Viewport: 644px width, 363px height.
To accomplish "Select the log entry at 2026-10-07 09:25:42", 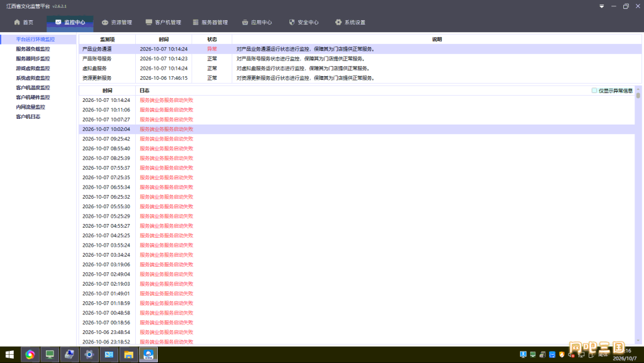I will click(357, 139).
